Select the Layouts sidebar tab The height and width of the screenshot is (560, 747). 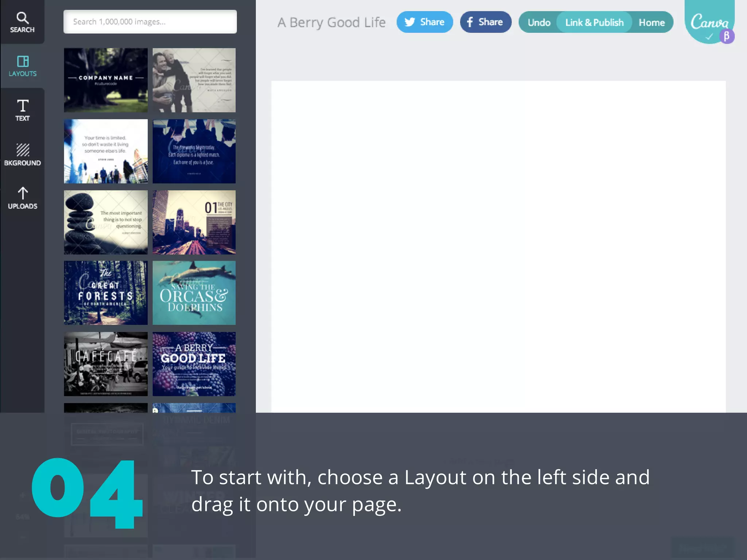pyautogui.click(x=22, y=66)
